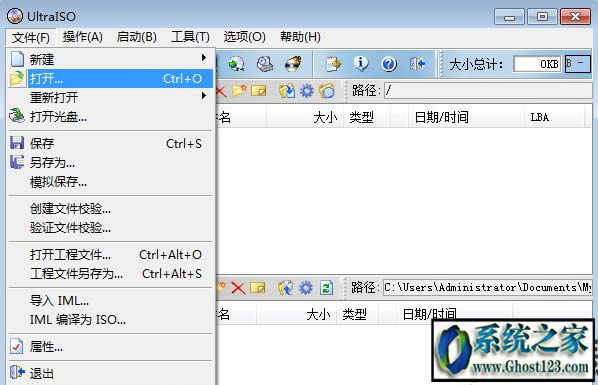
Task: Choose 模拟保存... menu entry
Action: 111,182
